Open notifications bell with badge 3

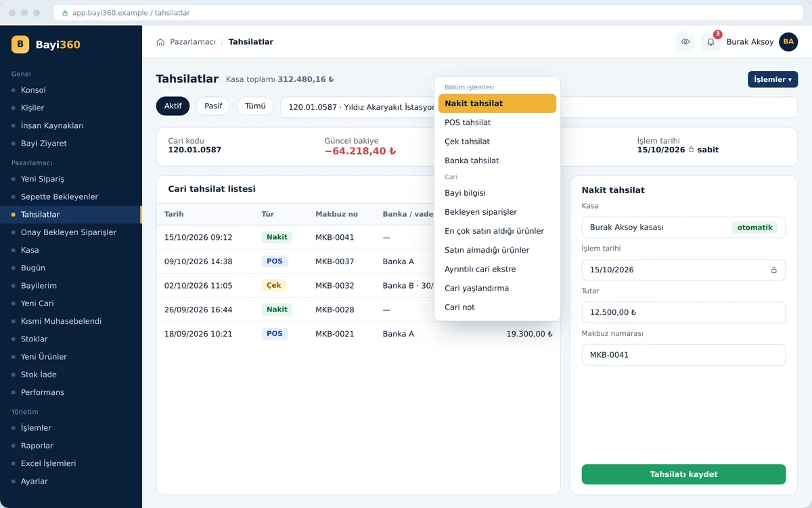click(710, 42)
